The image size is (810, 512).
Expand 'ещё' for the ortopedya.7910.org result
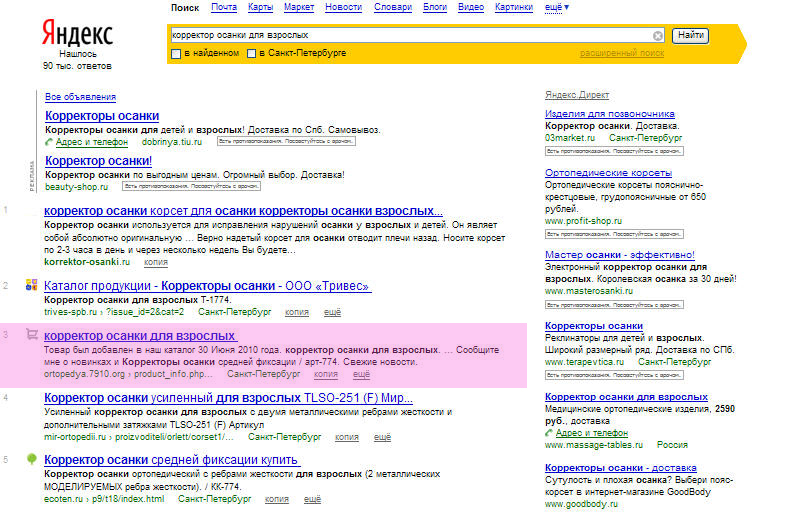[361, 374]
